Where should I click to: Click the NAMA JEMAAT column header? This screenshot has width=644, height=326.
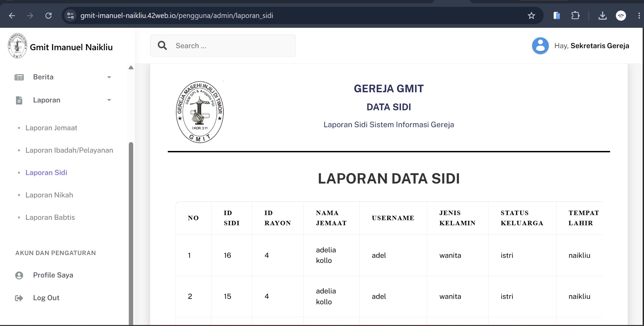[x=331, y=218]
